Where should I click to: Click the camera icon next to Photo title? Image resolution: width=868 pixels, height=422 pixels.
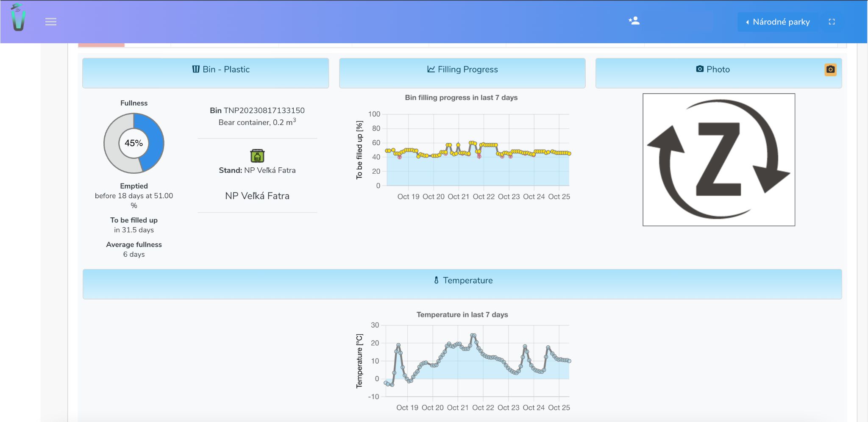[x=700, y=69]
